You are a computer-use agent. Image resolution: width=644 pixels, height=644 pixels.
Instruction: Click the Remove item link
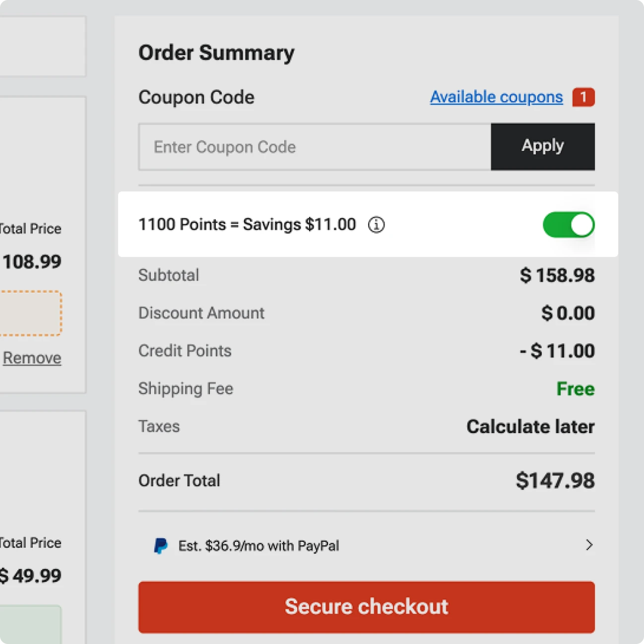32,358
